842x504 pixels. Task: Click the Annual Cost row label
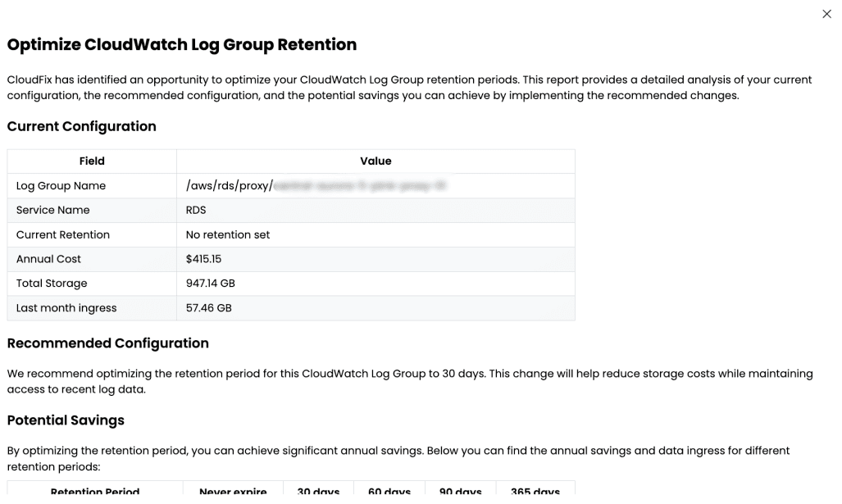48,259
